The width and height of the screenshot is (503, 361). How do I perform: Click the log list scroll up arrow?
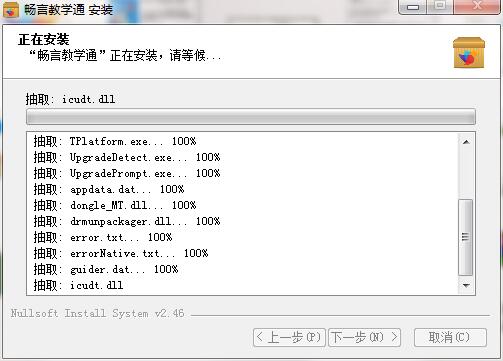point(466,142)
